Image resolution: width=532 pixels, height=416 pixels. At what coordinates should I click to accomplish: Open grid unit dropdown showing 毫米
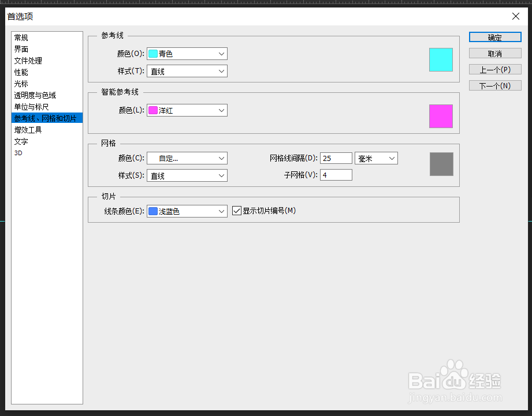point(376,158)
